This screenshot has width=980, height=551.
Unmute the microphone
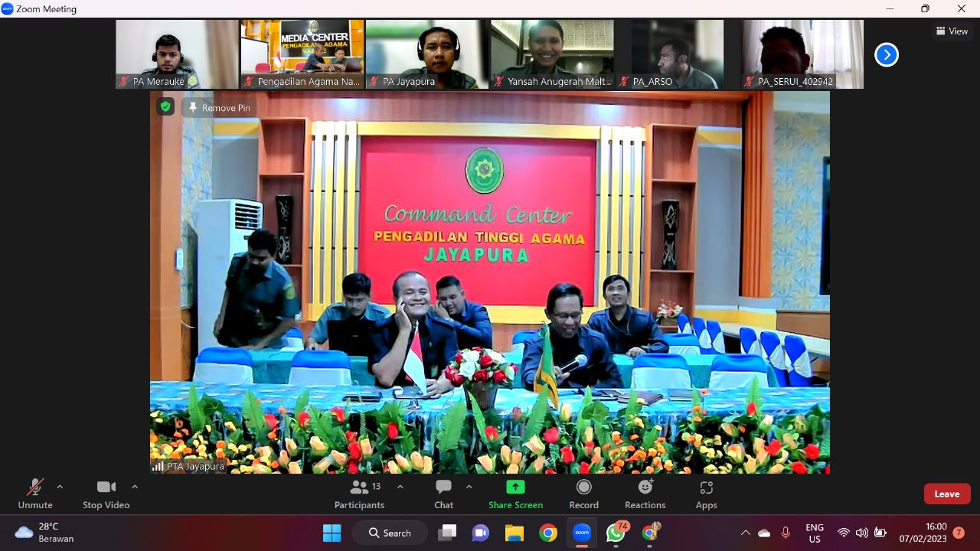click(x=35, y=487)
